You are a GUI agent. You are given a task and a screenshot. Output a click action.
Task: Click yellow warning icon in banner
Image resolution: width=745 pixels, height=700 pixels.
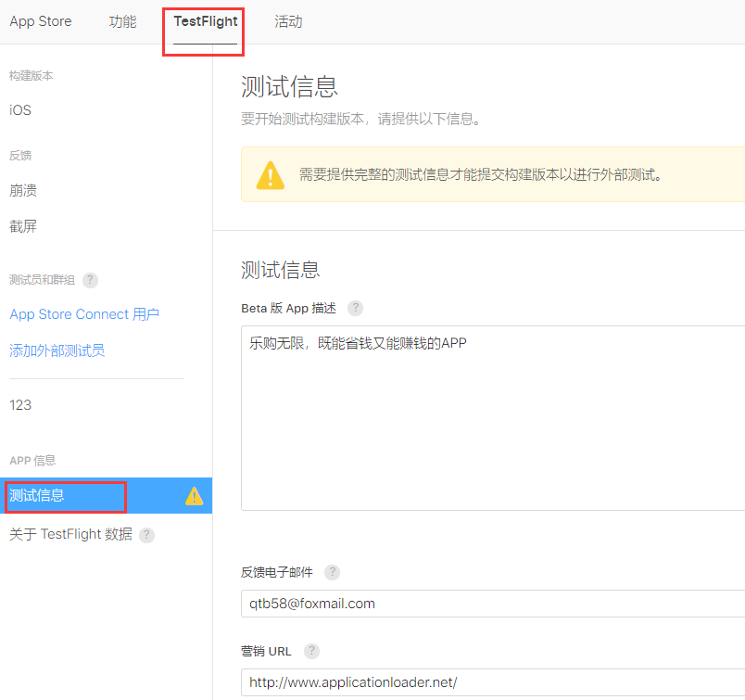pyautogui.click(x=271, y=175)
